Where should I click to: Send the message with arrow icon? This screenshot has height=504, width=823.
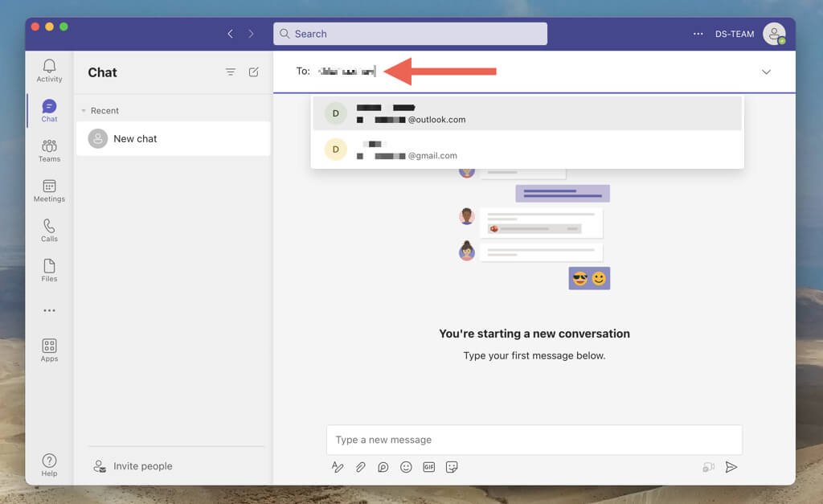tap(731, 467)
